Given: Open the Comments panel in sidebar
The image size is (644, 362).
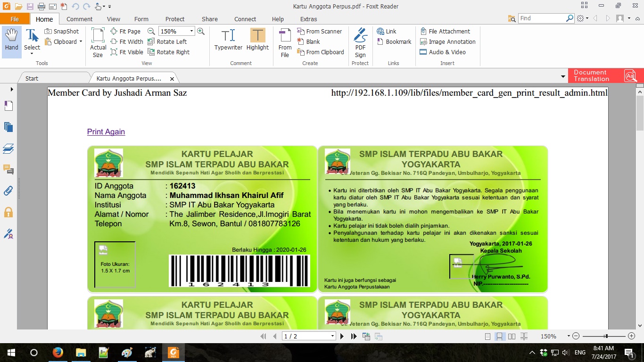Looking at the screenshot, I should (8, 169).
